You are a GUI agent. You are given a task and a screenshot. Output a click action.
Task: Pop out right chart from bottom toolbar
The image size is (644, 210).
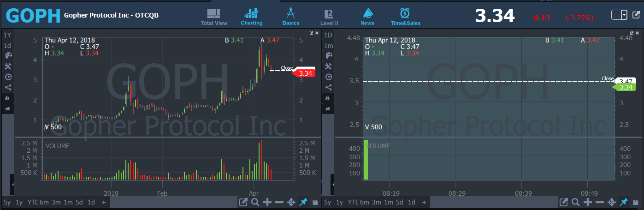(563, 202)
